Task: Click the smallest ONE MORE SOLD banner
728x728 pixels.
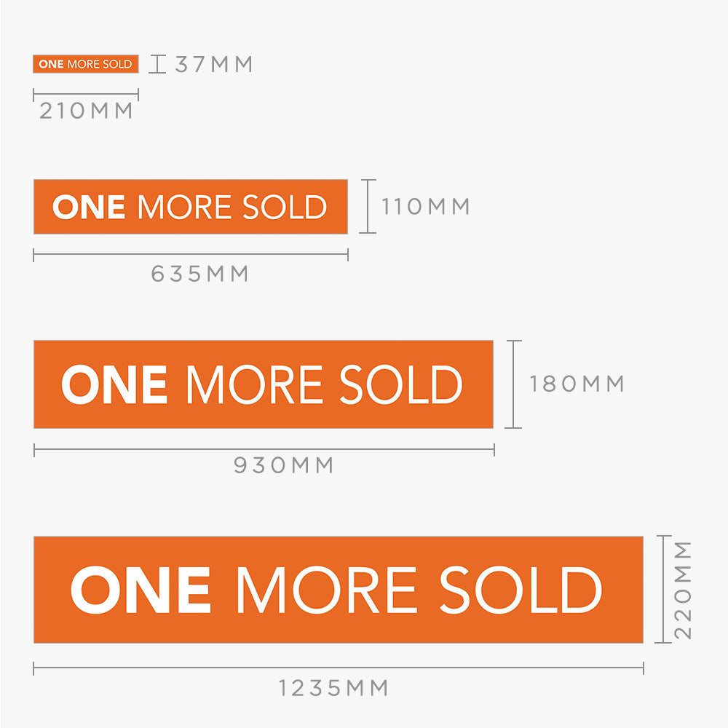Action: [x=86, y=64]
